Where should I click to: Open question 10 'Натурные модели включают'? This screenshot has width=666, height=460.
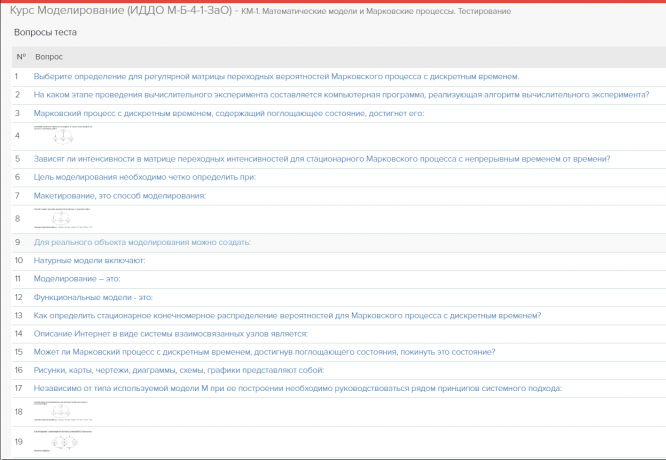point(89,260)
